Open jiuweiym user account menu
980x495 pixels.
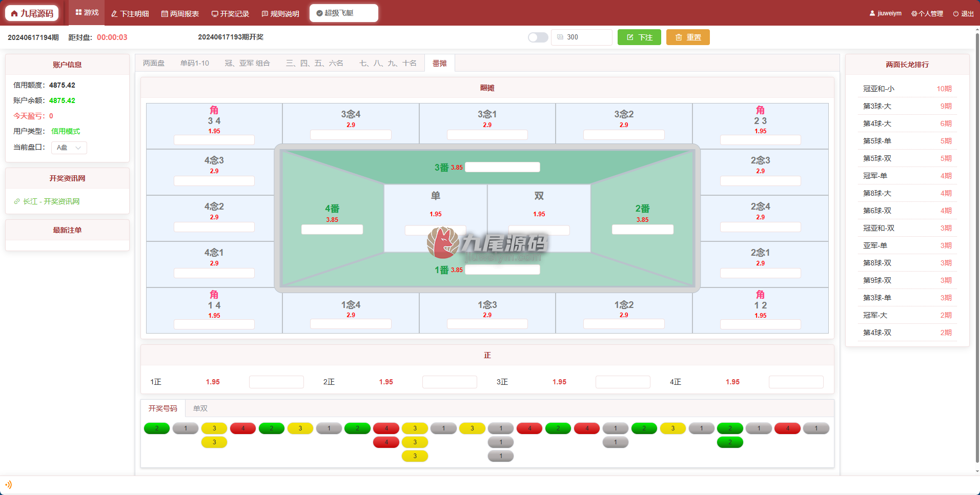point(886,13)
